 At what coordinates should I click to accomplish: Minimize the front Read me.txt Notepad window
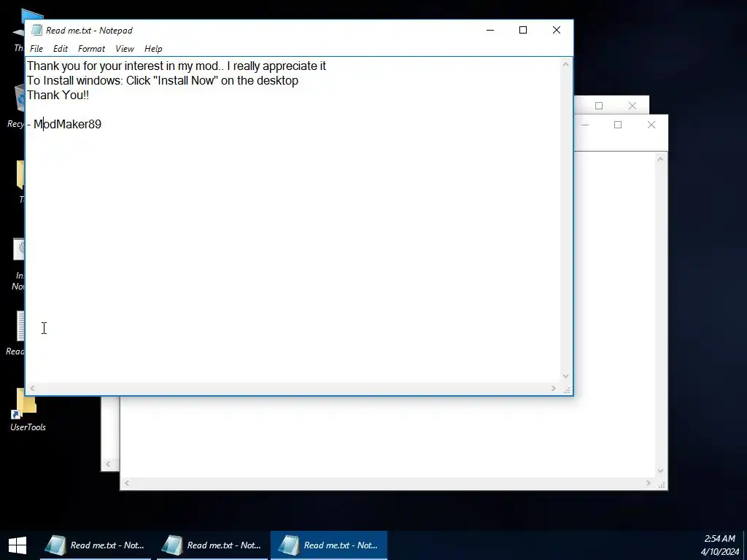pyautogui.click(x=490, y=30)
